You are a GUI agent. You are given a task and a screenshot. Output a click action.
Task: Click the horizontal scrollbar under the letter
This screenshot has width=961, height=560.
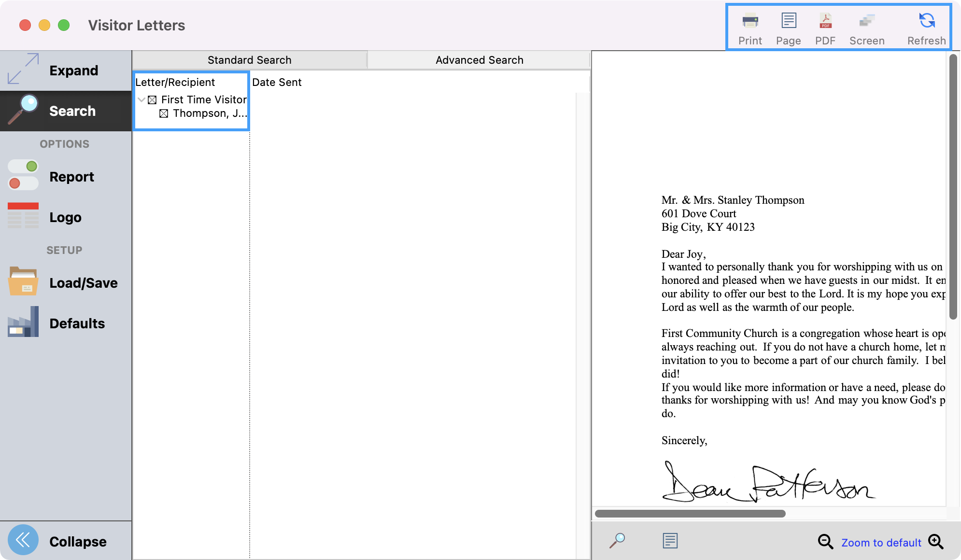(690, 514)
